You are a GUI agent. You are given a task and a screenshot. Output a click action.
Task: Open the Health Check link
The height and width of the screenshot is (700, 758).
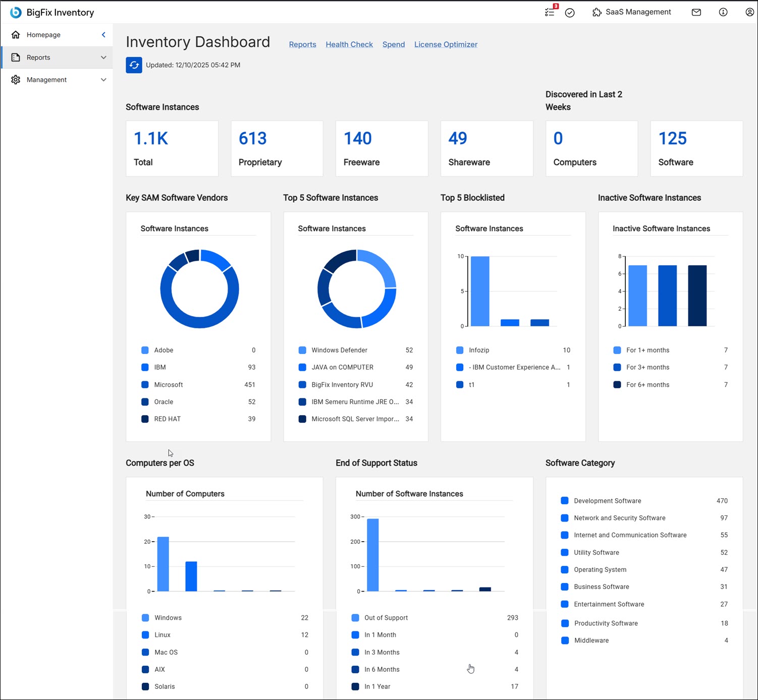click(349, 44)
